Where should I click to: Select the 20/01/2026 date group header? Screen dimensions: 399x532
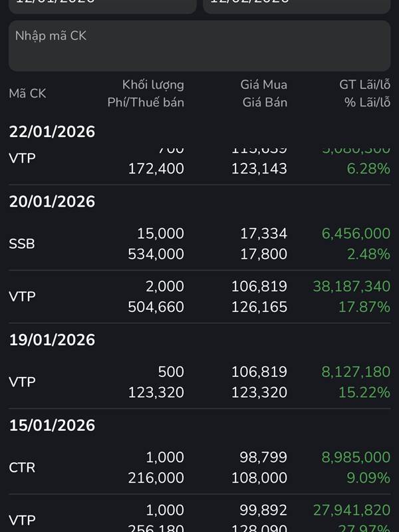(x=53, y=201)
